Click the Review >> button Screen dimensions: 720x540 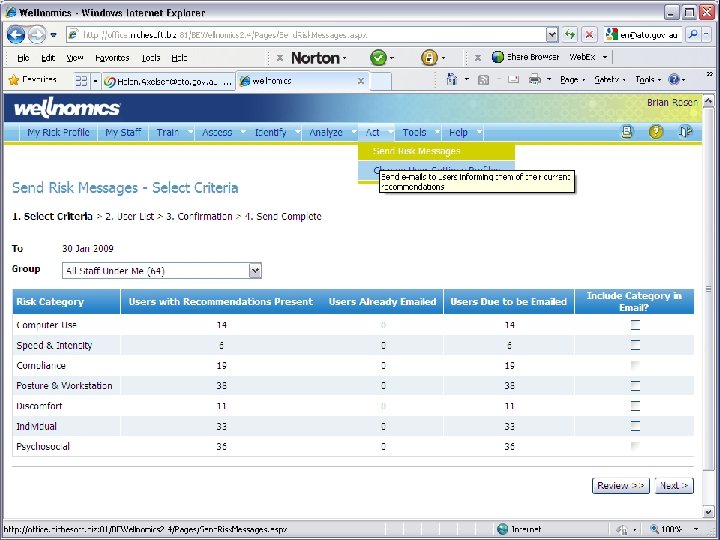[x=621, y=485]
